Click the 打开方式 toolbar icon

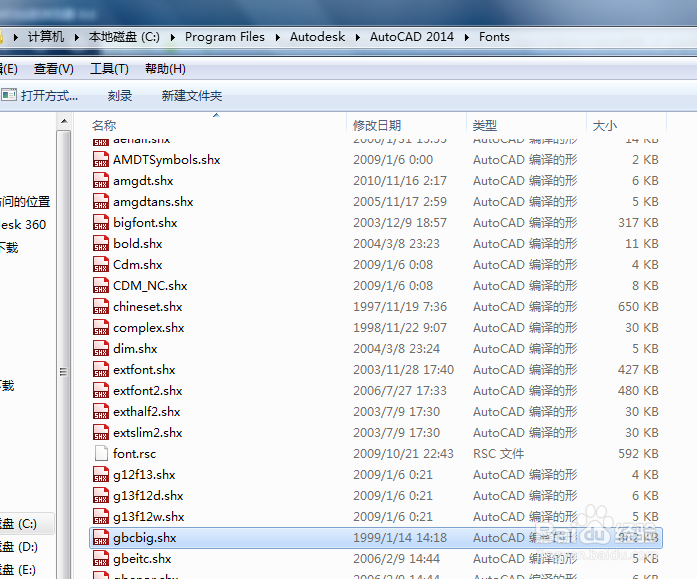pos(8,95)
